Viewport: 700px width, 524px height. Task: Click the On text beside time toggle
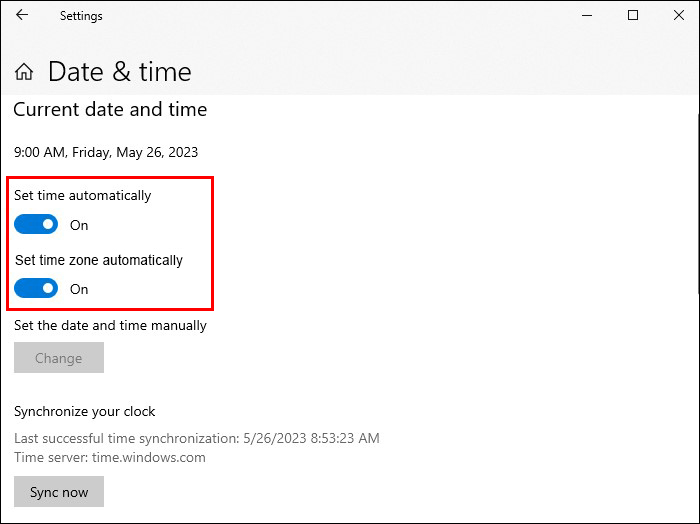pos(79,226)
